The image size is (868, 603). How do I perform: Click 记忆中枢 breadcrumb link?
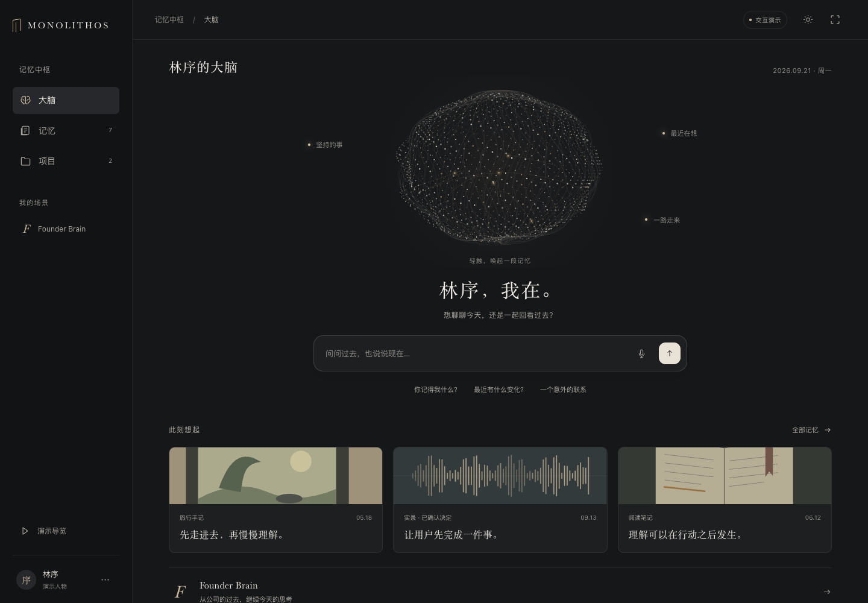[x=169, y=20]
